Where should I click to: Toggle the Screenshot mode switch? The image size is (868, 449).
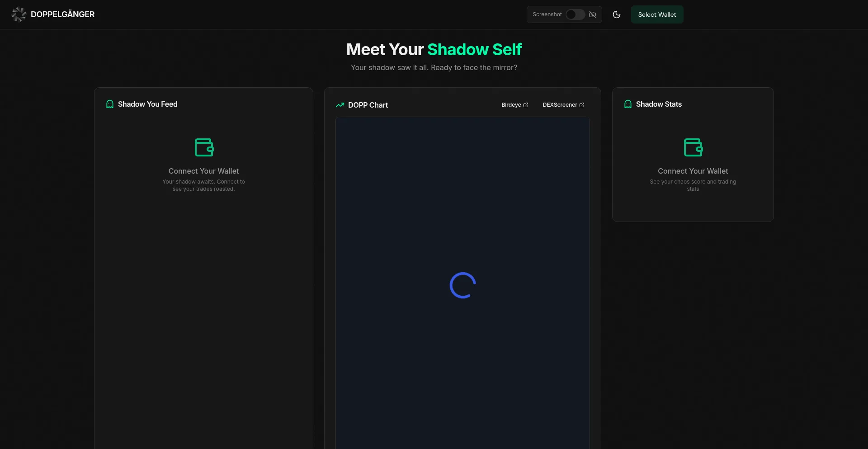(x=575, y=14)
